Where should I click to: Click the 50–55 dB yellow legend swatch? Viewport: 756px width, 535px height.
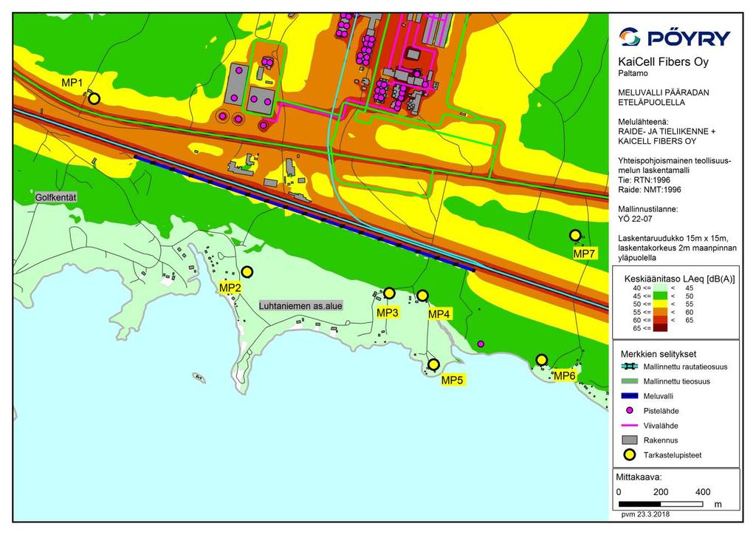pyautogui.click(x=661, y=304)
